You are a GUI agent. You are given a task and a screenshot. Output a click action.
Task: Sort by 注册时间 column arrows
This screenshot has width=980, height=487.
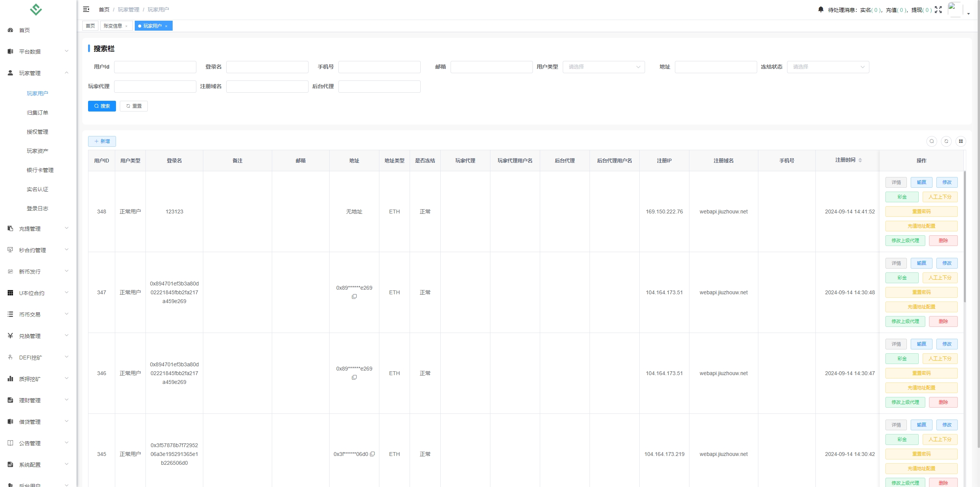(x=860, y=160)
